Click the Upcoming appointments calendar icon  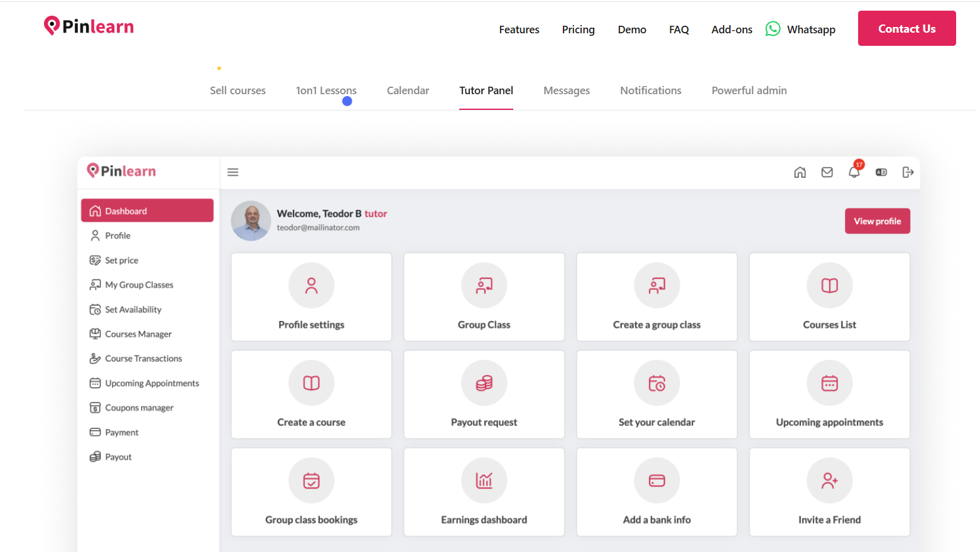tap(830, 383)
